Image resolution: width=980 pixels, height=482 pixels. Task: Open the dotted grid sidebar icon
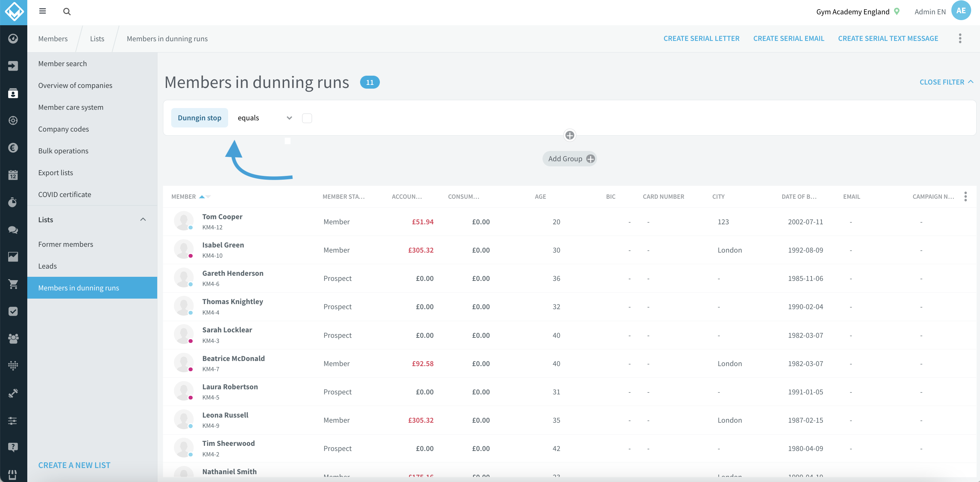point(13,365)
